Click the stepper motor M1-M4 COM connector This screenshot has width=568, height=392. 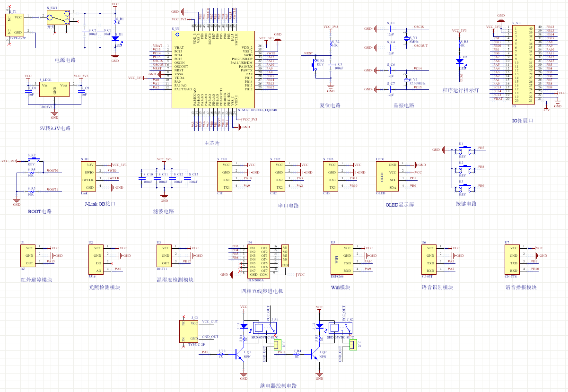pyautogui.click(x=285, y=256)
